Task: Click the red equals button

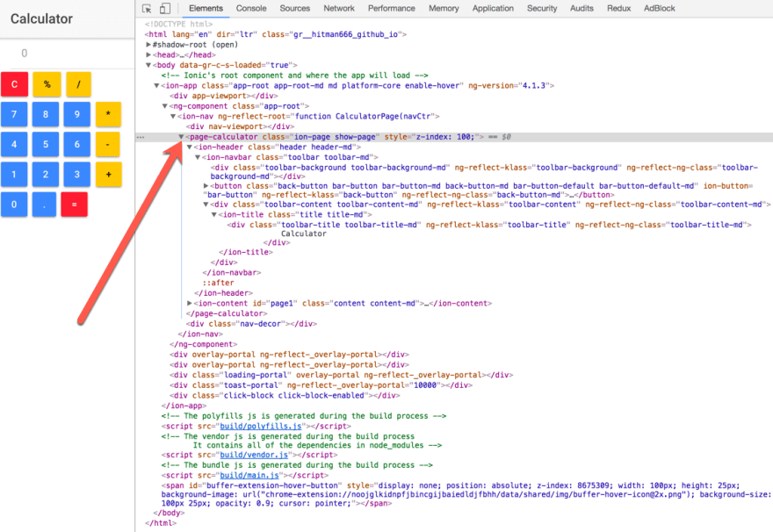Action: (x=75, y=205)
